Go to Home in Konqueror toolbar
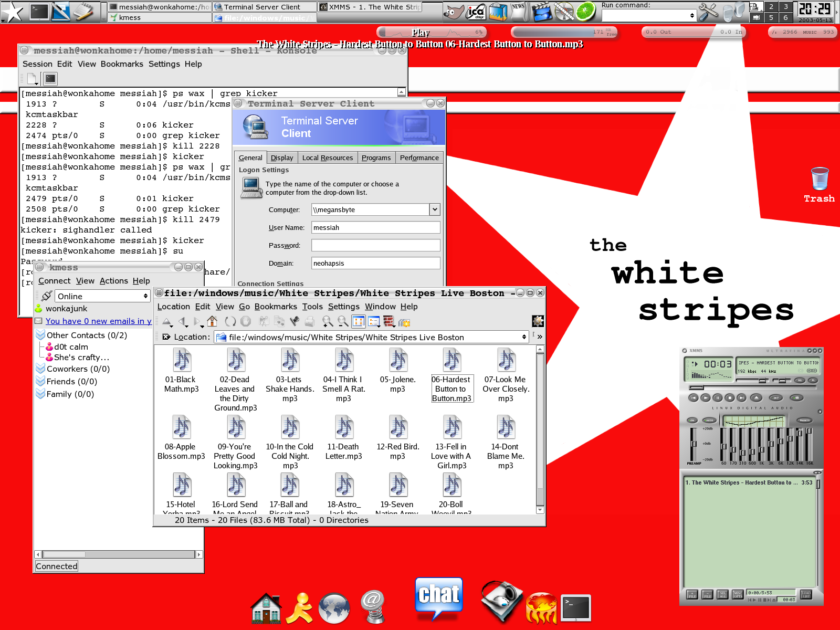Screen dimensions: 840x630 pyautogui.click(x=212, y=321)
